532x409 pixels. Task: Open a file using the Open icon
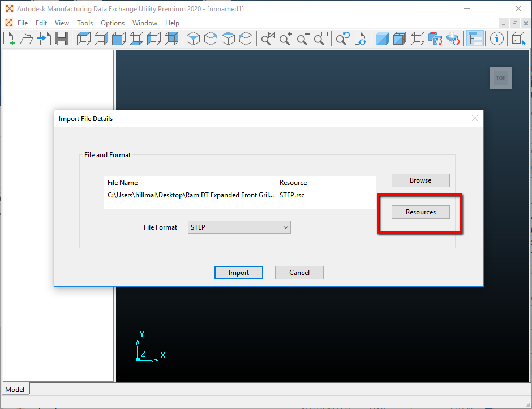26,38
